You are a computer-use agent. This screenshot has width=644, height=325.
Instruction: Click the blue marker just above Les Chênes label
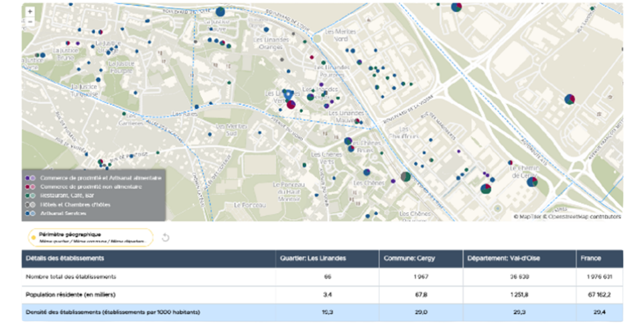367,172
